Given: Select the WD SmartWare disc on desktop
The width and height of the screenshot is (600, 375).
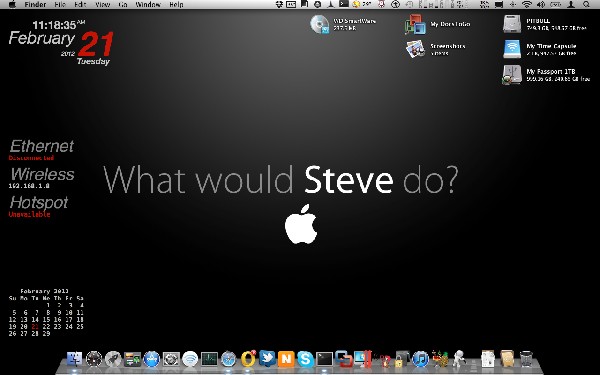Looking at the screenshot, I should pos(320,24).
